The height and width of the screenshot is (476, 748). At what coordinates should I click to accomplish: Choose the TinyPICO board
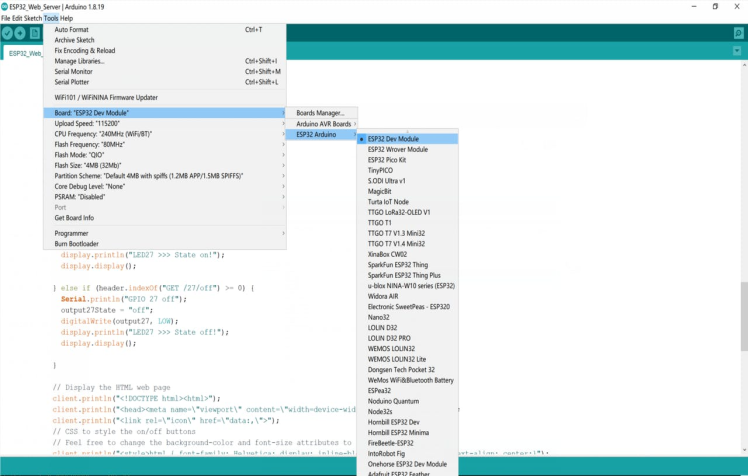(x=380, y=171)
